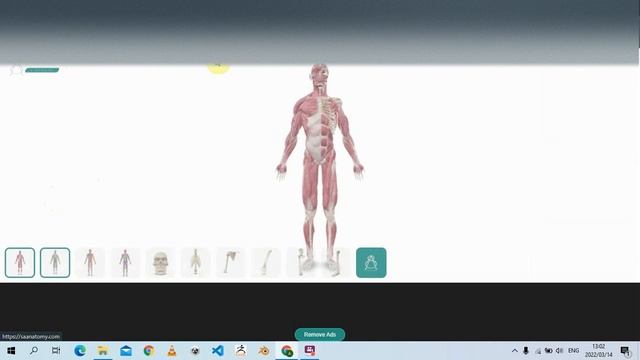Open the single long leg bone thumbnail

(266, 263)
